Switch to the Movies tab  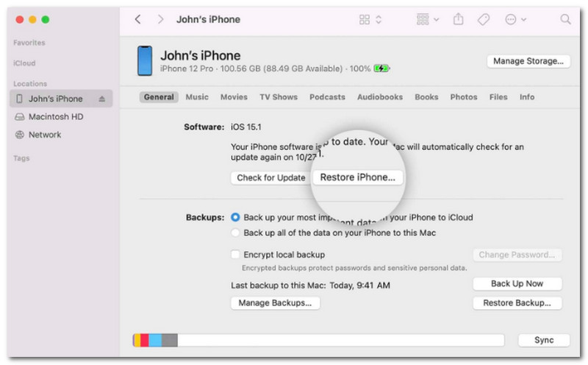[x=234, y=97]
